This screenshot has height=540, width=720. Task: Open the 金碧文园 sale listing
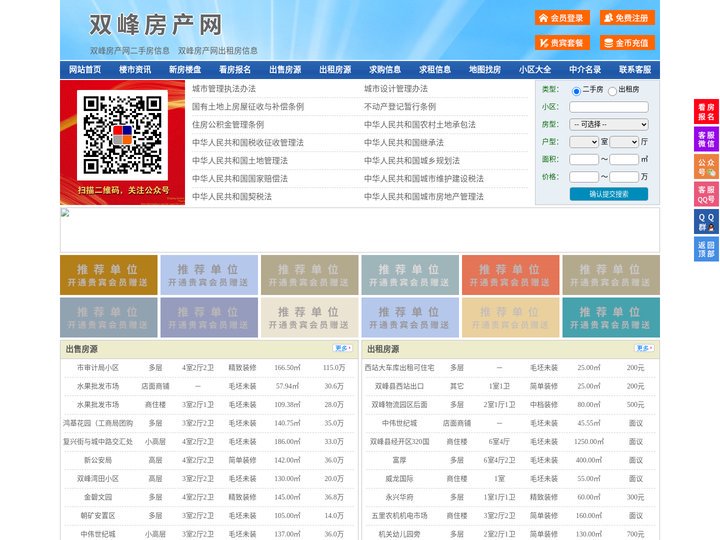click(98, 497)
